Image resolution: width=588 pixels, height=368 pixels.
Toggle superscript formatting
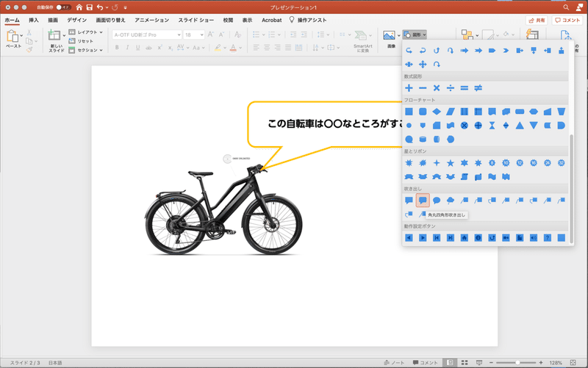pos(159,48)
